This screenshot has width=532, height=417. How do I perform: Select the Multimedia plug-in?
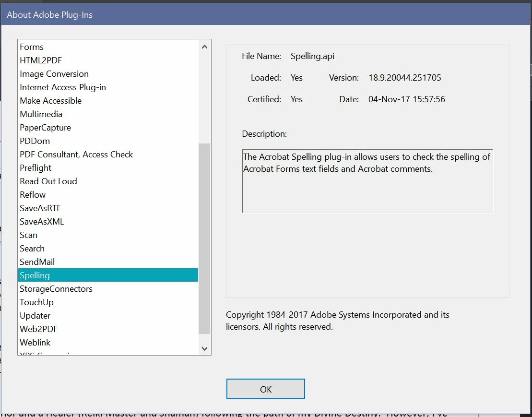coord(108,114)
